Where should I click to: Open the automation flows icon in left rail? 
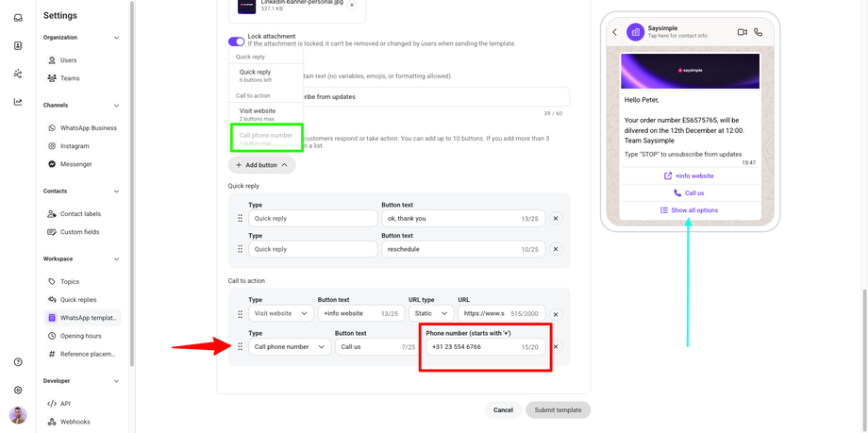click(18, 74)
